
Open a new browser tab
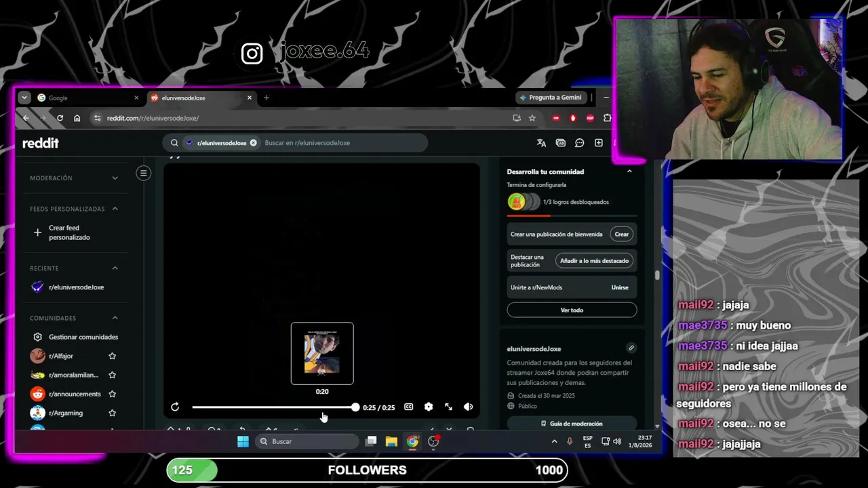[x=267, y=98]
